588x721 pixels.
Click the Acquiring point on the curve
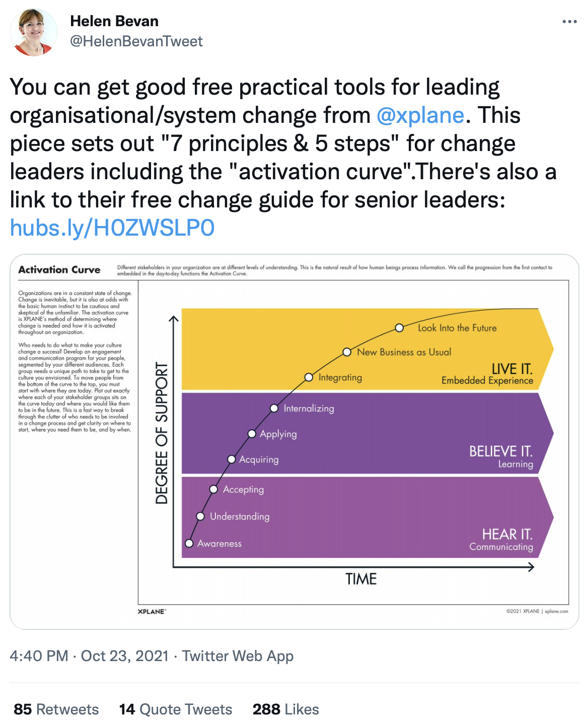[x=232, y=459]
